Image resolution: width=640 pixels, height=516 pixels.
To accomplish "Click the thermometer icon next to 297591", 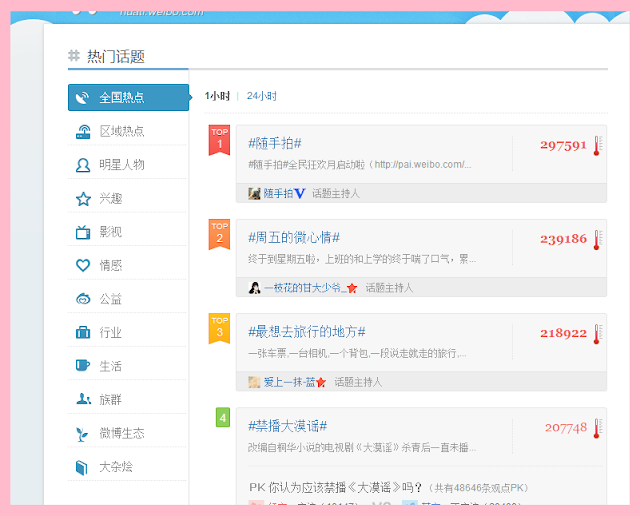I will tap(597, 145).
